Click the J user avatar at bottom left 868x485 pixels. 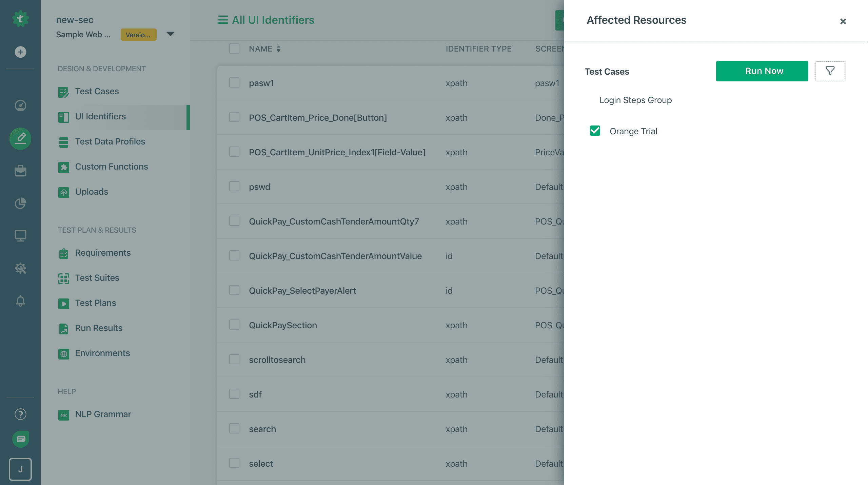click(20, 469)
